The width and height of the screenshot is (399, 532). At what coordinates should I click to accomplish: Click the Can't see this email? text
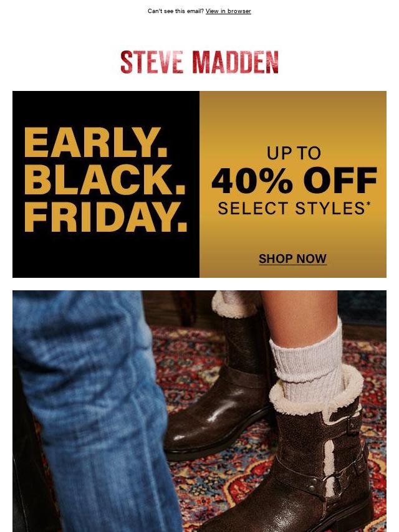click(176, 11)
